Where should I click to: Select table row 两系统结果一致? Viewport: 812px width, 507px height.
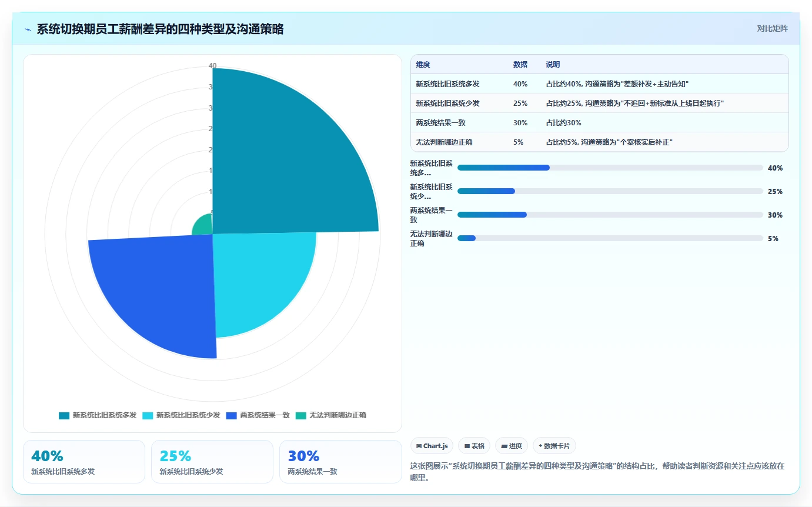(x=599, y=123)
